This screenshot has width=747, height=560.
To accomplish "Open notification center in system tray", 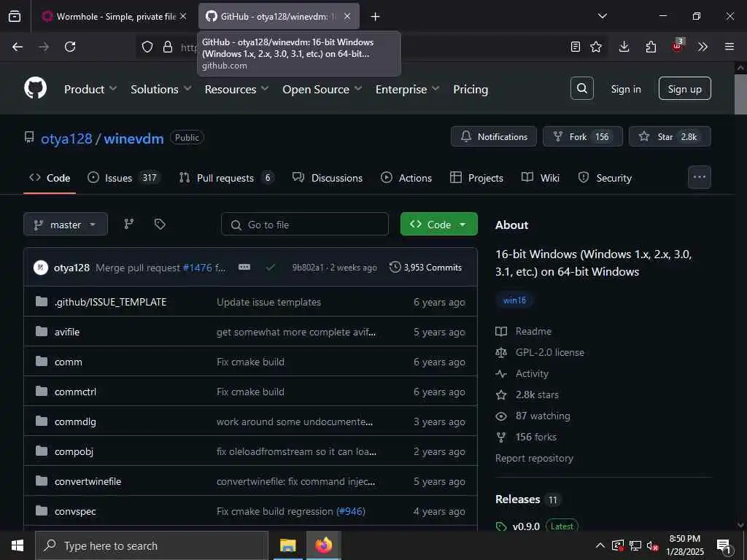I will click(x=724, y=545).
